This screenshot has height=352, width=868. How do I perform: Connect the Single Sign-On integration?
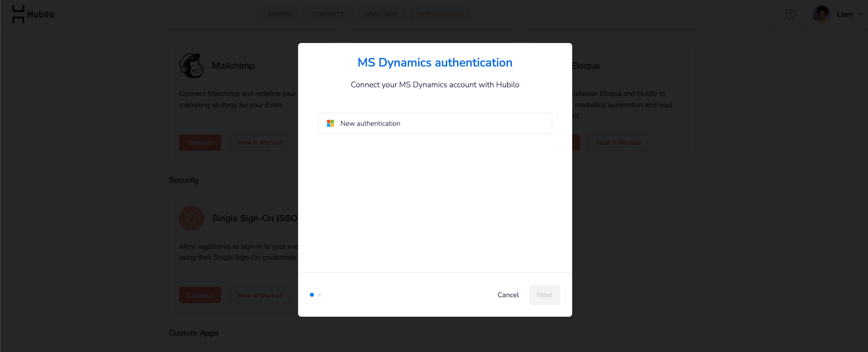pos(200,295)
